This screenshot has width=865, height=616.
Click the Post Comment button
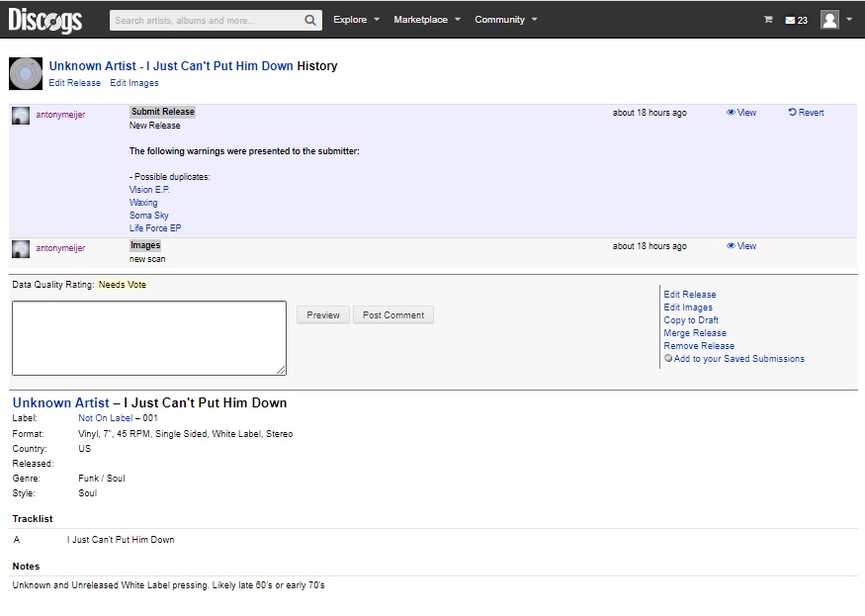pos(393,314)
